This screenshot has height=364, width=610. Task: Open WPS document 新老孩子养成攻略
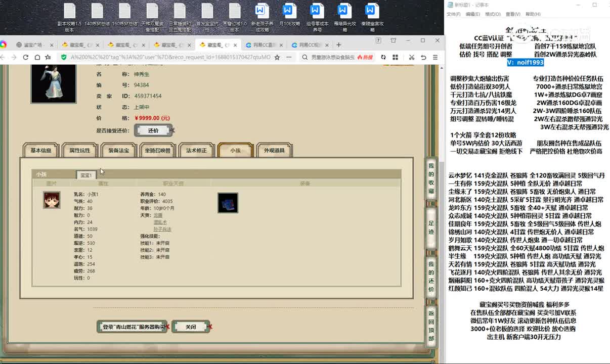pos(262,17)
